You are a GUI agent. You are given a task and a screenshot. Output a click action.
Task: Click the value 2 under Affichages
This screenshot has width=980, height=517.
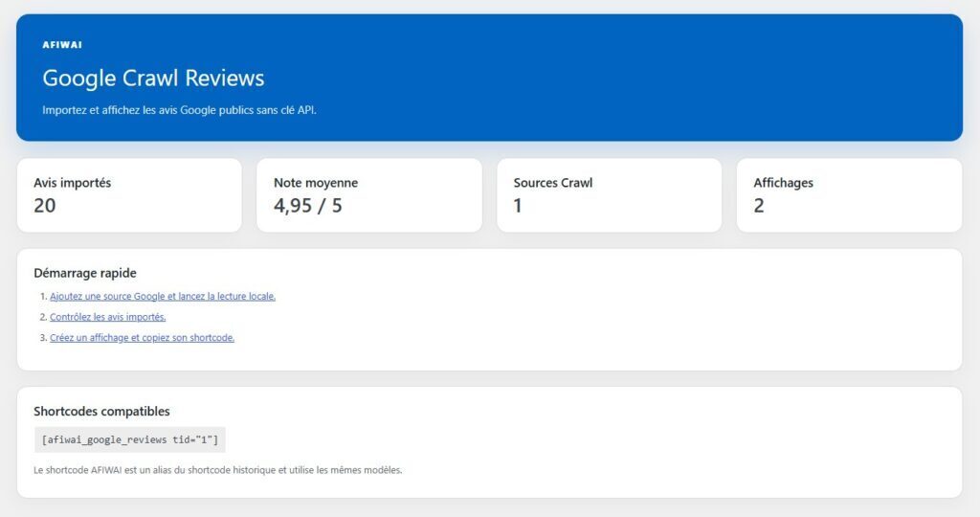759,205
